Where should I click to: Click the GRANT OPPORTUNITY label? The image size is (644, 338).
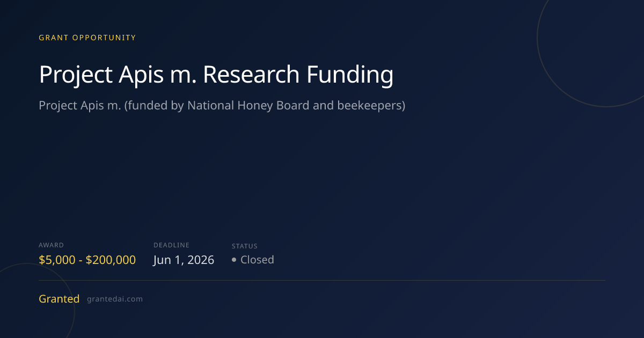pyautogui.click(x=87, y=38)
